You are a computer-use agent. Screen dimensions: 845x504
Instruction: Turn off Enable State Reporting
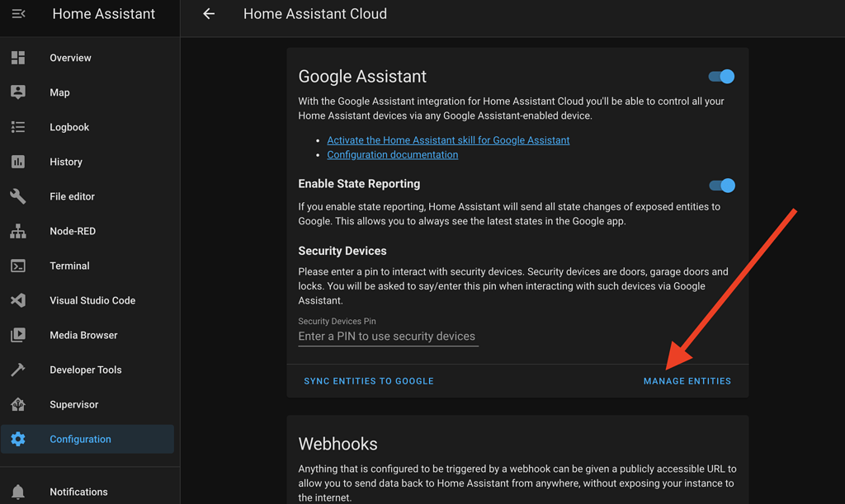click(x=720, y=185)
